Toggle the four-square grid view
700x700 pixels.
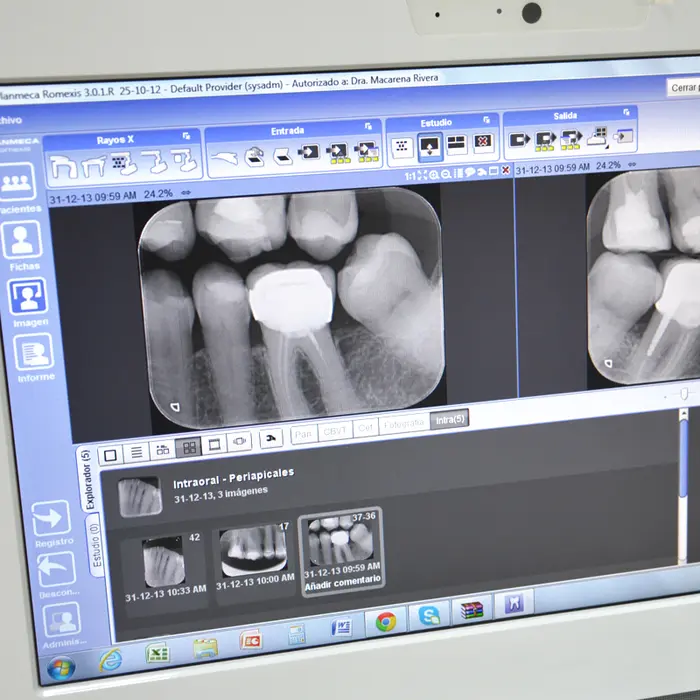pos(189,447)
